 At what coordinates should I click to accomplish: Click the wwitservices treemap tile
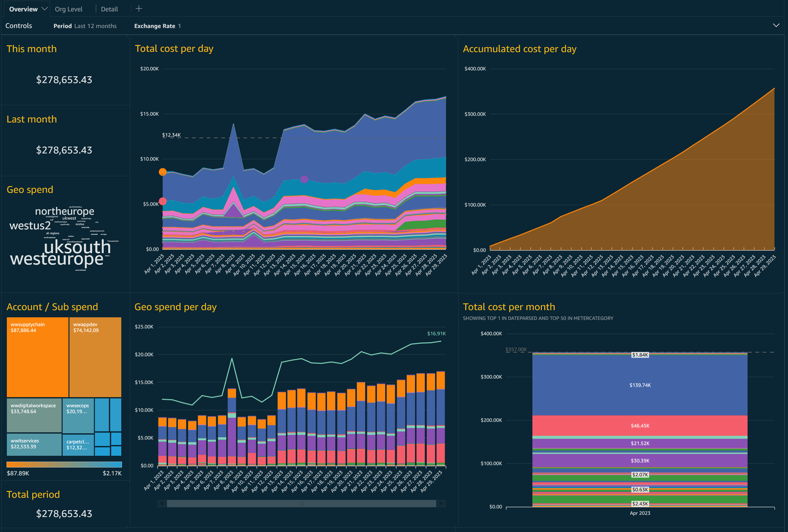click(34, 444)
